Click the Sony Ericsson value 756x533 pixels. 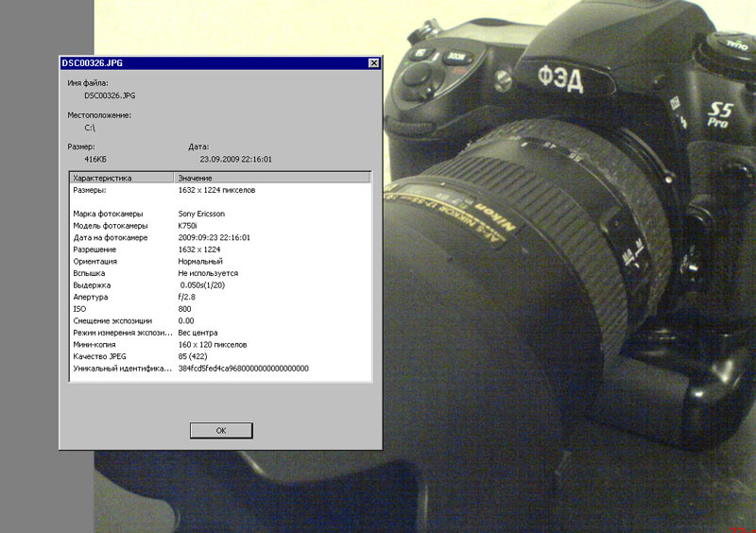[x=201, y=214]
